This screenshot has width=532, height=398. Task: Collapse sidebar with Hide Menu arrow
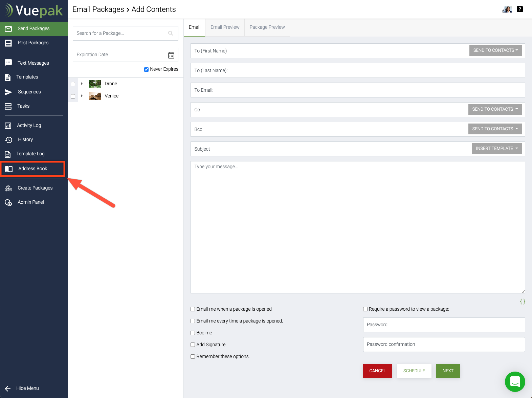8,389
